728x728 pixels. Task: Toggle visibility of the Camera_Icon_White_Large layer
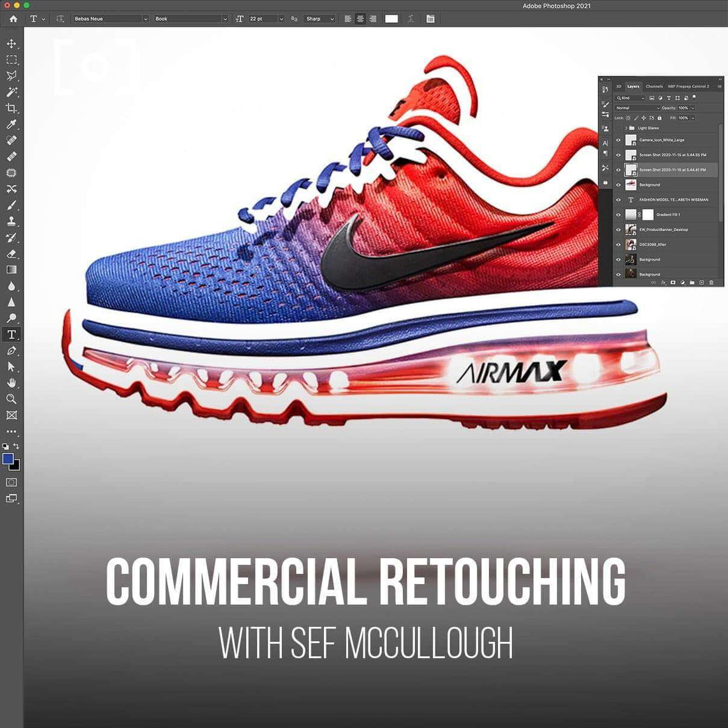(x=619, y=140)
